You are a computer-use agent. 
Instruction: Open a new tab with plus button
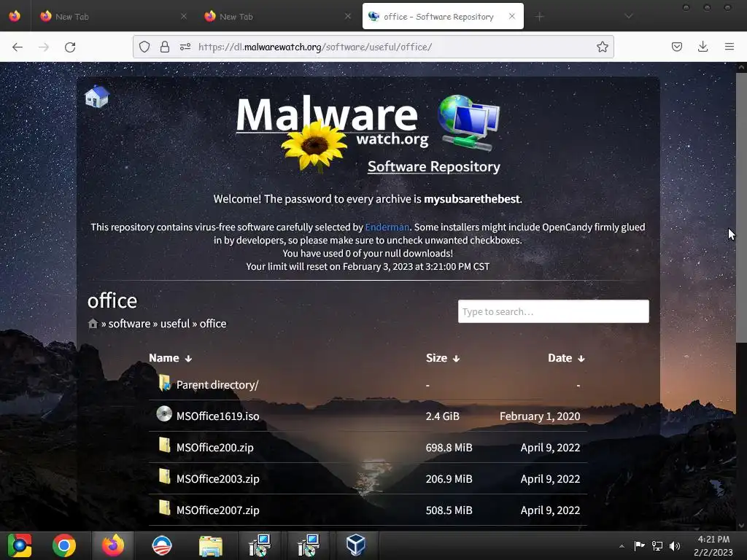tap(539, 17)
